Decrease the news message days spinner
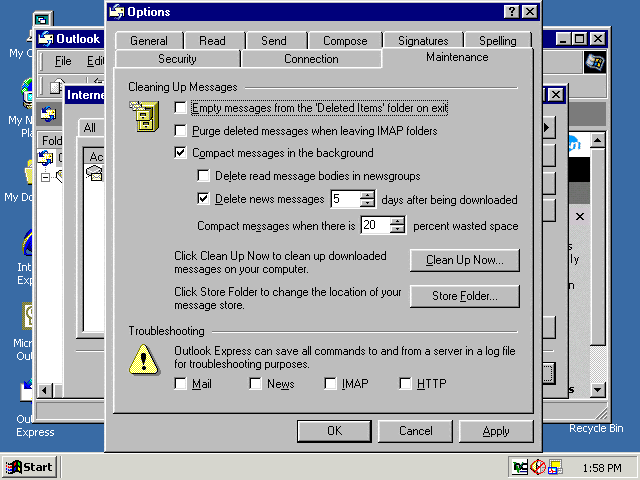This screenshot has height=480, width=640. [x=367, y=203]
